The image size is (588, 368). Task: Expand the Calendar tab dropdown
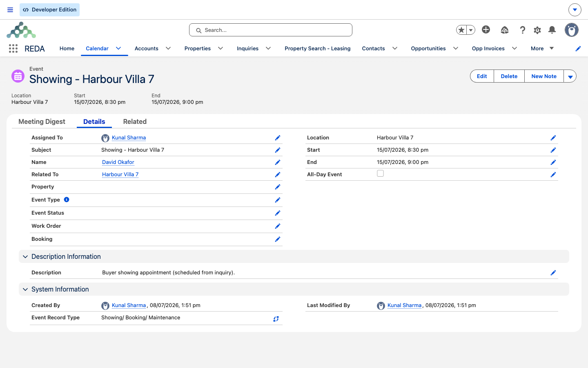pyautogui.click(x=118, y=48)
